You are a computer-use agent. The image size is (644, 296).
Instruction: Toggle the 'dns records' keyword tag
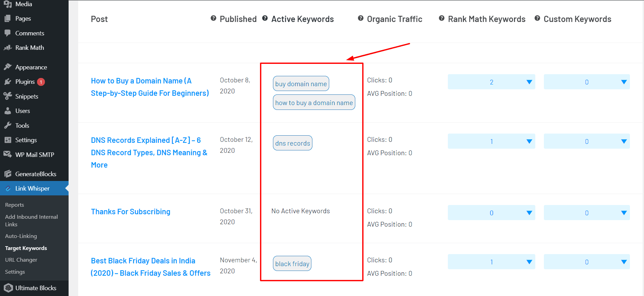pos(293,143)
